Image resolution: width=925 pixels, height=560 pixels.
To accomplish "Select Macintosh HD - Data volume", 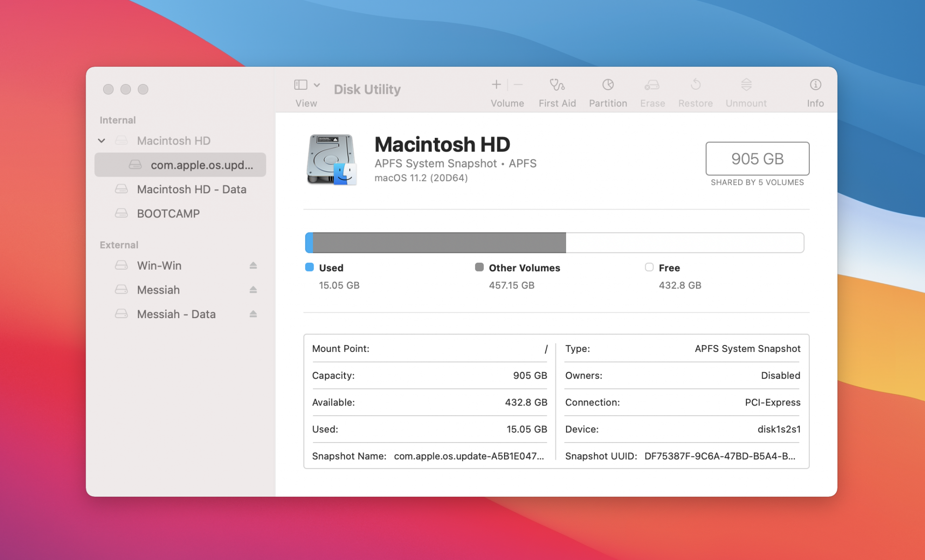I will (180, 189).
